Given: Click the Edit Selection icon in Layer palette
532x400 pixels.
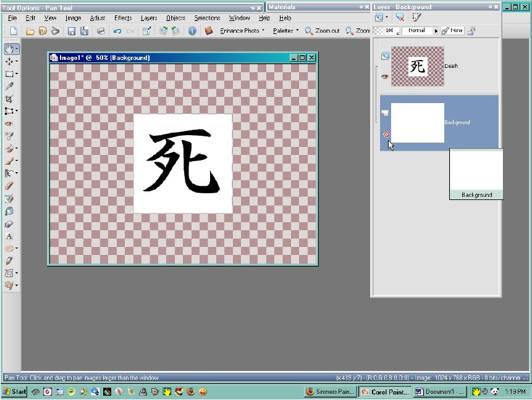Looking at the screenshot, I should coord(416,17).
